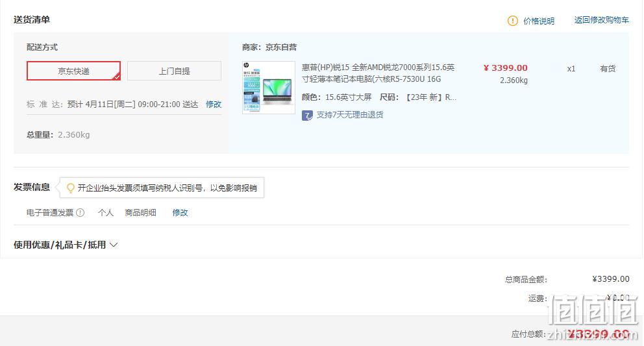This screenshot has height=346, width=644.
Task: Select 京东快递 delivery option
Action: (73, 71)
